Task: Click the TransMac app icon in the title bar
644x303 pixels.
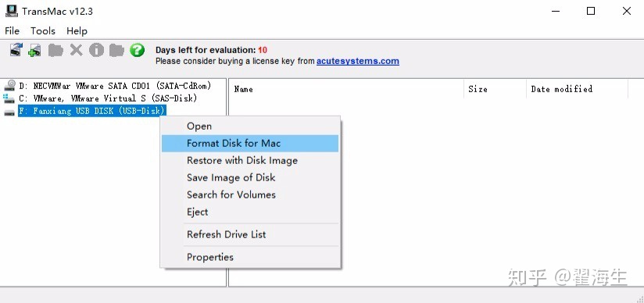Action: point(11,11)
